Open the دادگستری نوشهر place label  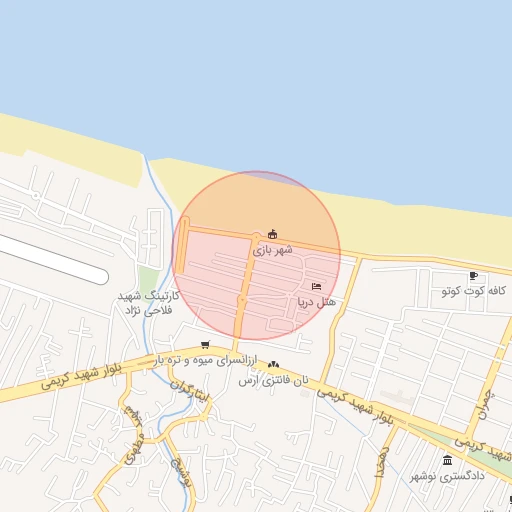(447, 476)
